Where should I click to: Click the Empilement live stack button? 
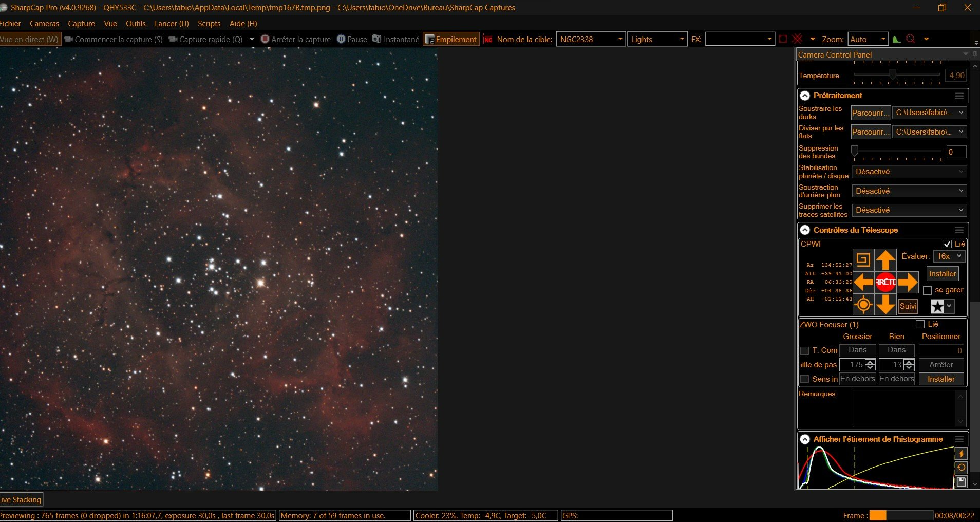point(451,39)
